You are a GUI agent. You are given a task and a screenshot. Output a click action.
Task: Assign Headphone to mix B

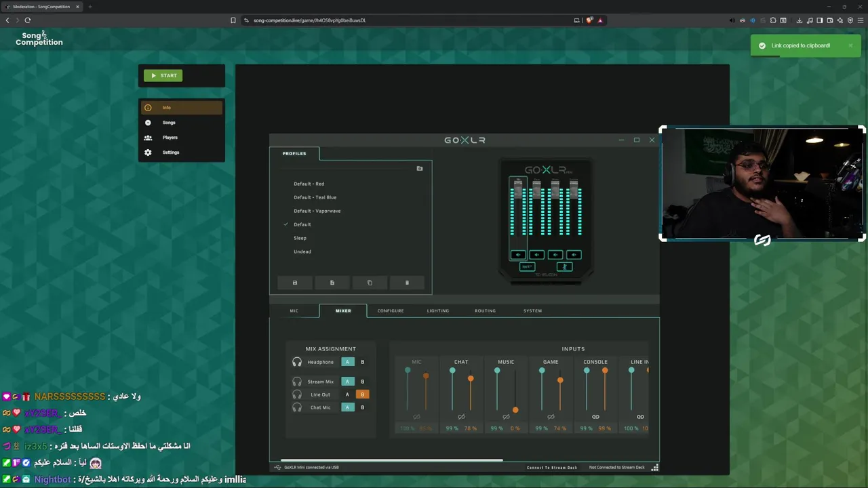pyautogui.click(x=362, y=362)
